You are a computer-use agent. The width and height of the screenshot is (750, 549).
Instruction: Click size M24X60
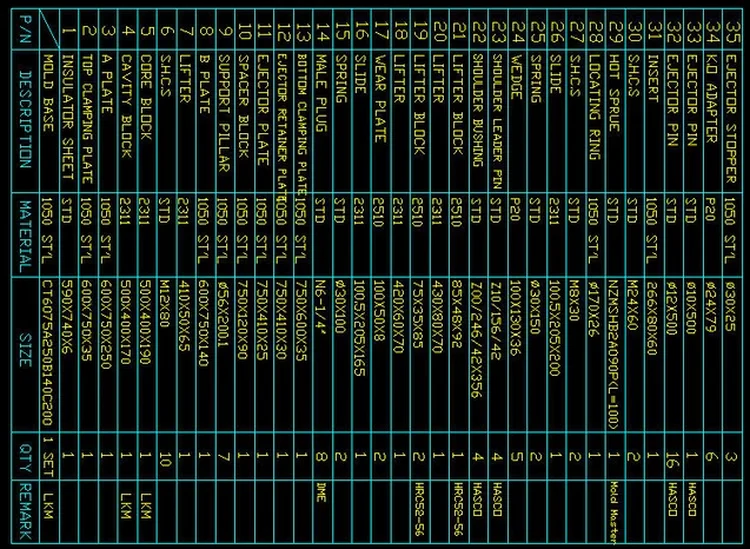(634, 305)
